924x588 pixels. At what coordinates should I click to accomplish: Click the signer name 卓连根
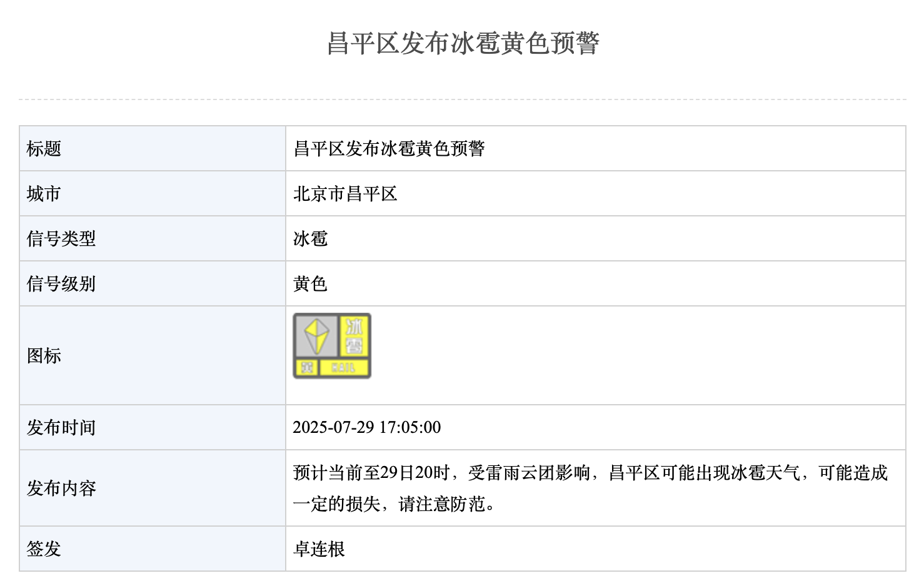click(319, 549)
